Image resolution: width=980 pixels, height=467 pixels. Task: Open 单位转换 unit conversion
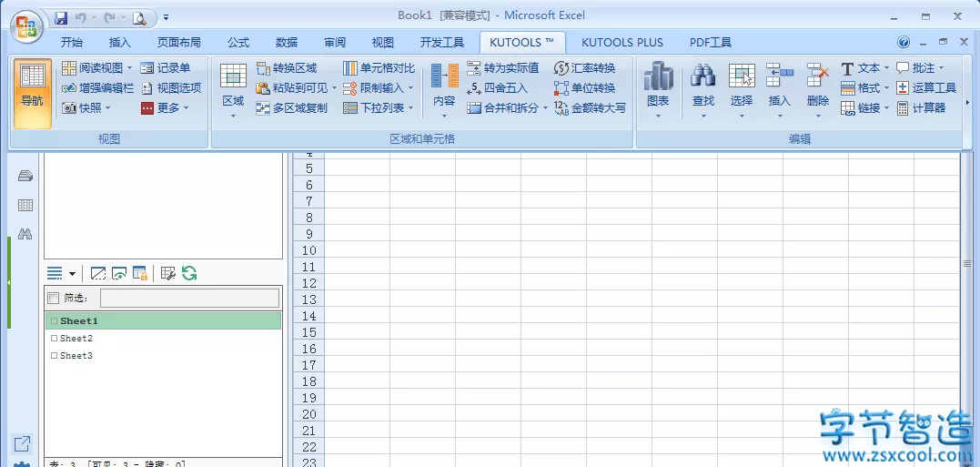click(x=585, y=88)
